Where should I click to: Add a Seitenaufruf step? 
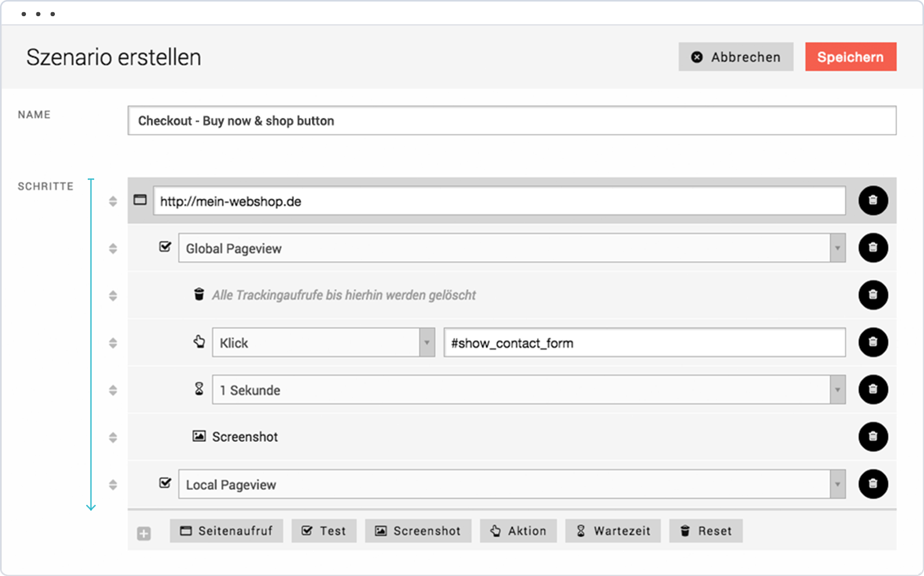(226, 531)
